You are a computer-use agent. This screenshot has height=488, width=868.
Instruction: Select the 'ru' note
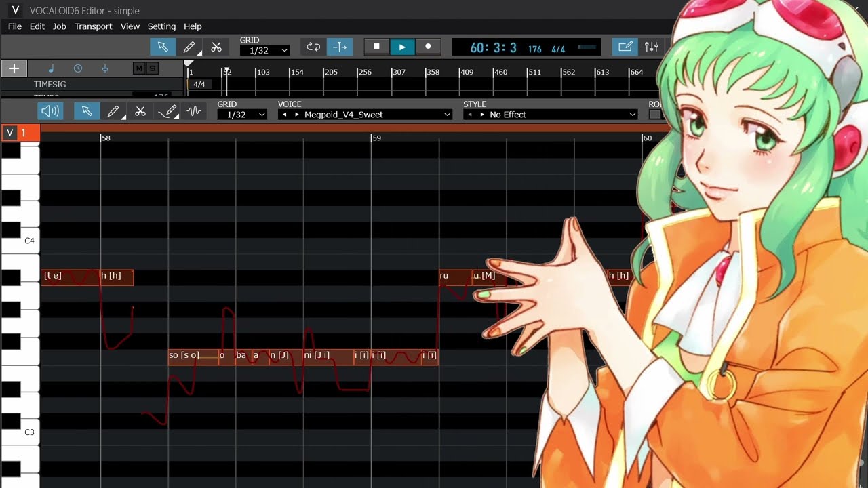(455, 277)
